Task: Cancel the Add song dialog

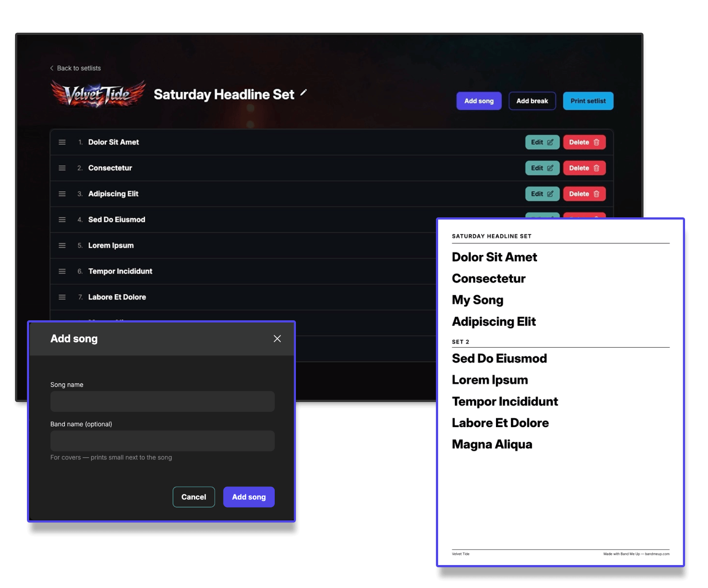Action: tap(194, 497)
